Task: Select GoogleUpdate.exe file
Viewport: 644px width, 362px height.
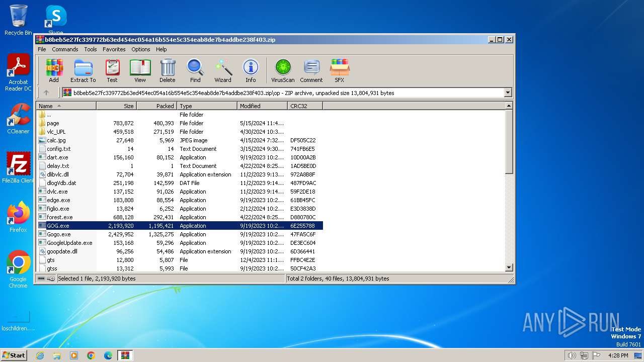Action: click(180, 243)
